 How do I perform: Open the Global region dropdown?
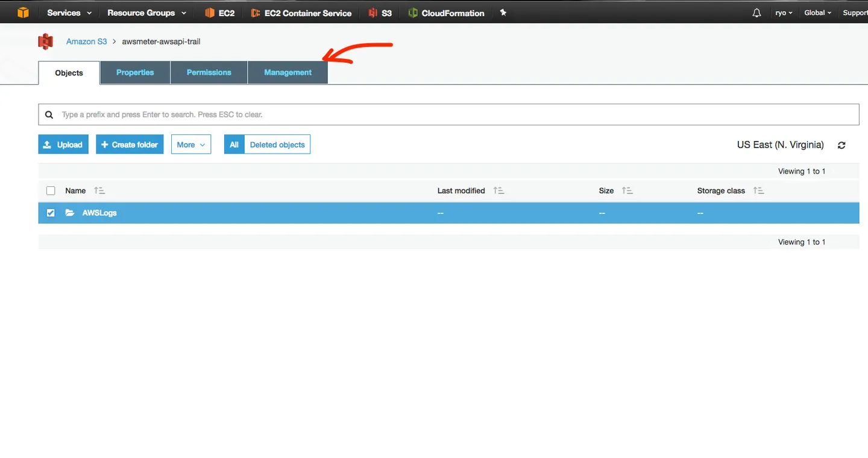818,13
